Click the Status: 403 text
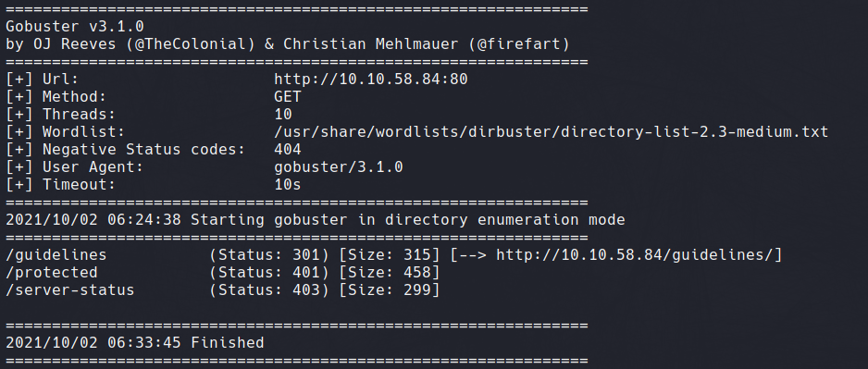868x369 pixels. tap(269, 289)
